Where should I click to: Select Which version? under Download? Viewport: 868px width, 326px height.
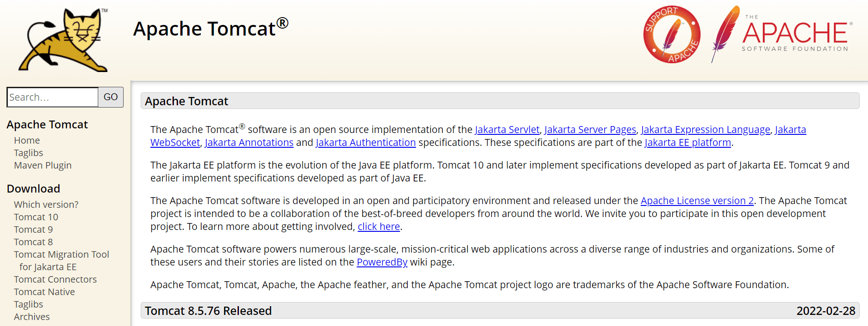(x=46, y=205)
